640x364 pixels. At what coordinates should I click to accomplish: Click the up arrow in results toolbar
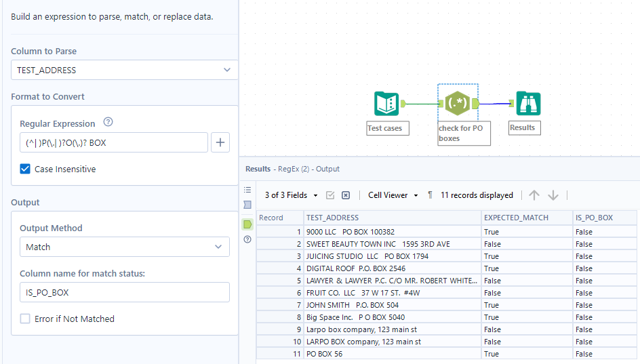(534, 195)
